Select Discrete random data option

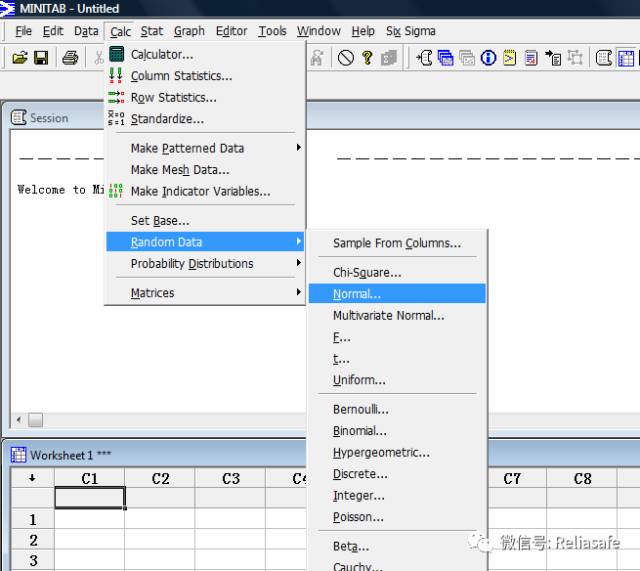tap(397, 474)
